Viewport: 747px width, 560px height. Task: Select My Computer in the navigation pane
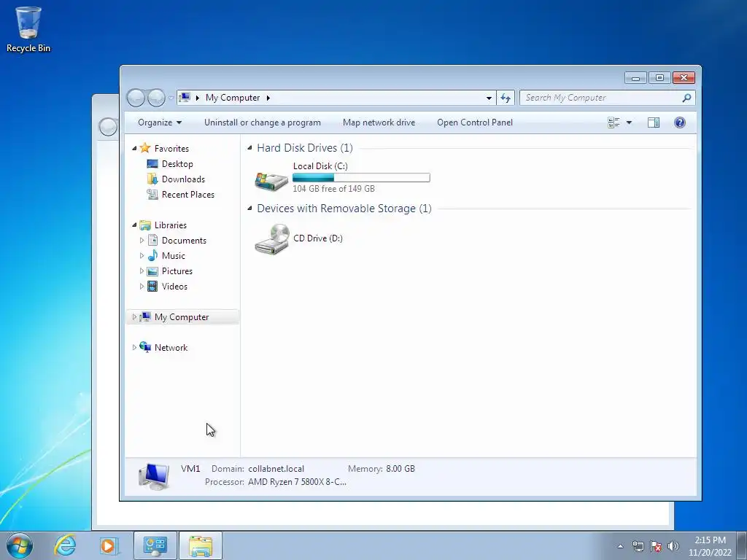click(182, 316)
